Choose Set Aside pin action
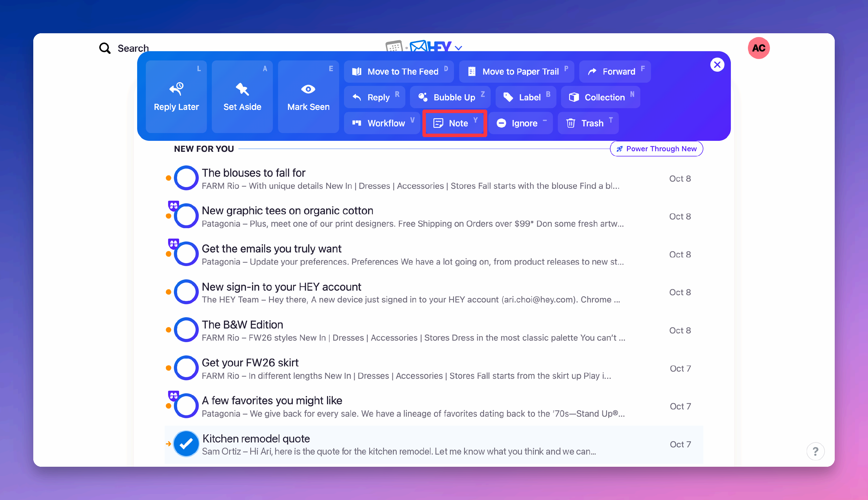The height and width of the screenshot is (500, 868). 242,97
